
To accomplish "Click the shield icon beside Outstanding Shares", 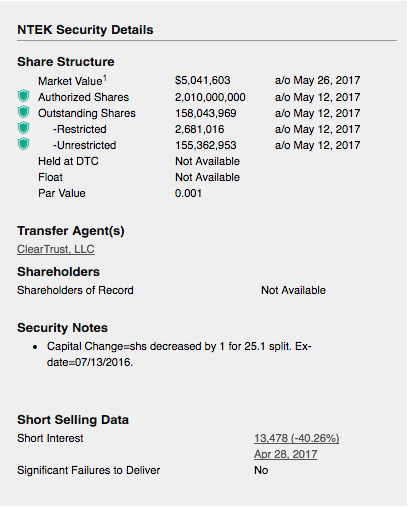I will (23, 112).
